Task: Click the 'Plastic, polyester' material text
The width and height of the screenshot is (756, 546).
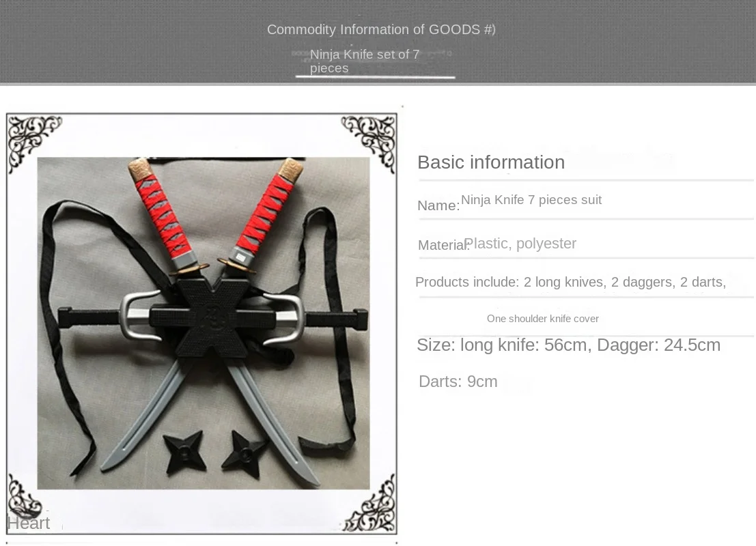Action: (520, 244)
